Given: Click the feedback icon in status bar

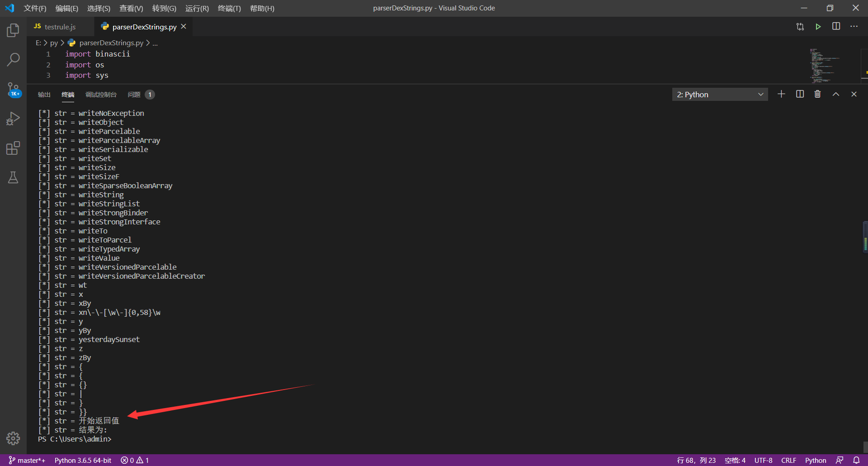Looking at the screenshot, I should tap(840, 460).
